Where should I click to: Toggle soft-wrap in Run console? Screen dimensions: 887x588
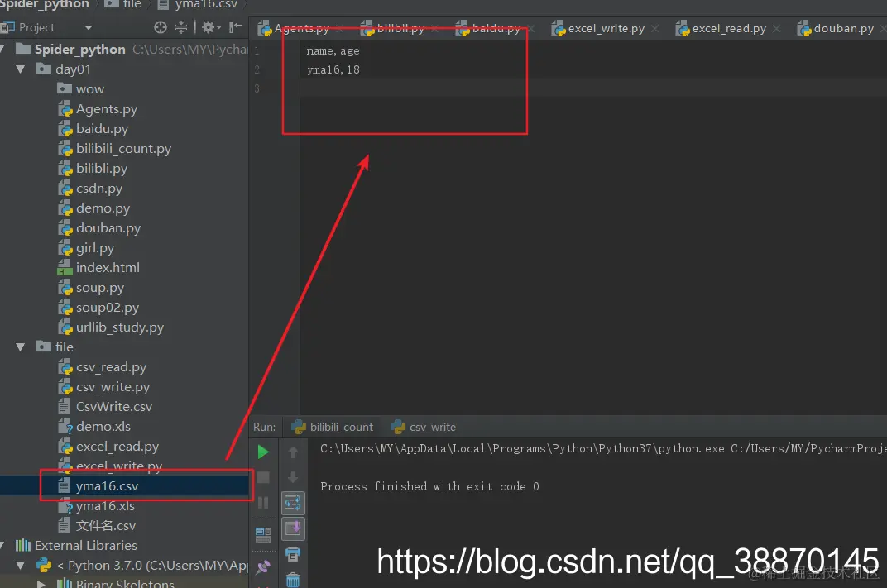pyautogui.click(x=293, y=503)
